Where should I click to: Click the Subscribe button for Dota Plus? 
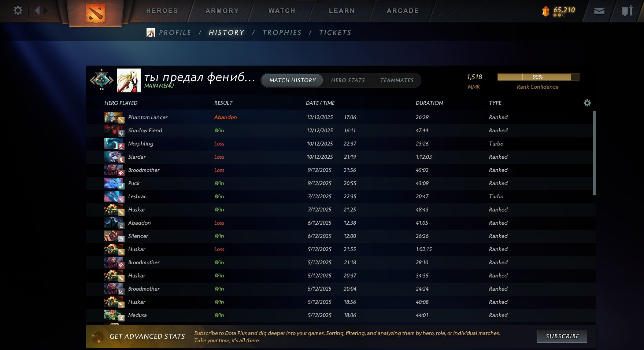(562, 336)
